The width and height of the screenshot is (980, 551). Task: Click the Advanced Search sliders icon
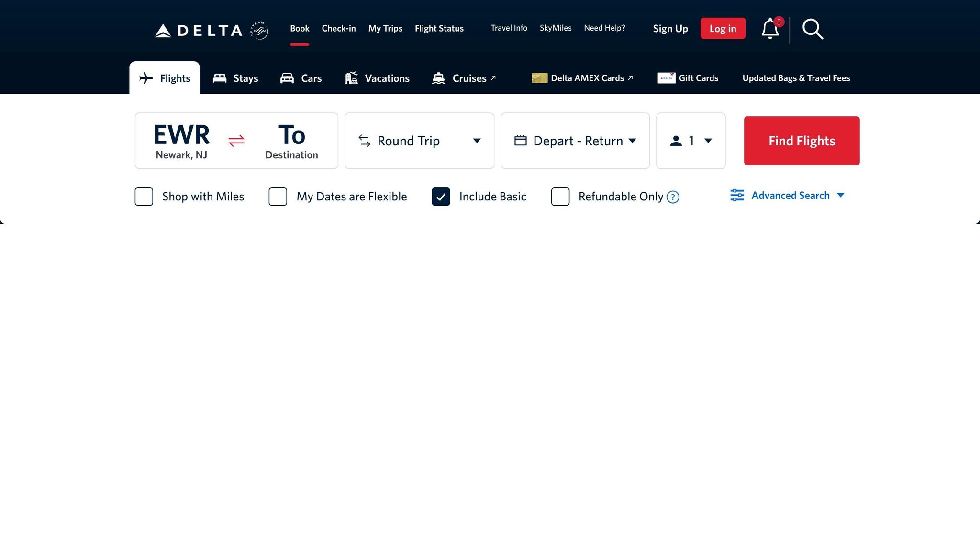(737, 195)
